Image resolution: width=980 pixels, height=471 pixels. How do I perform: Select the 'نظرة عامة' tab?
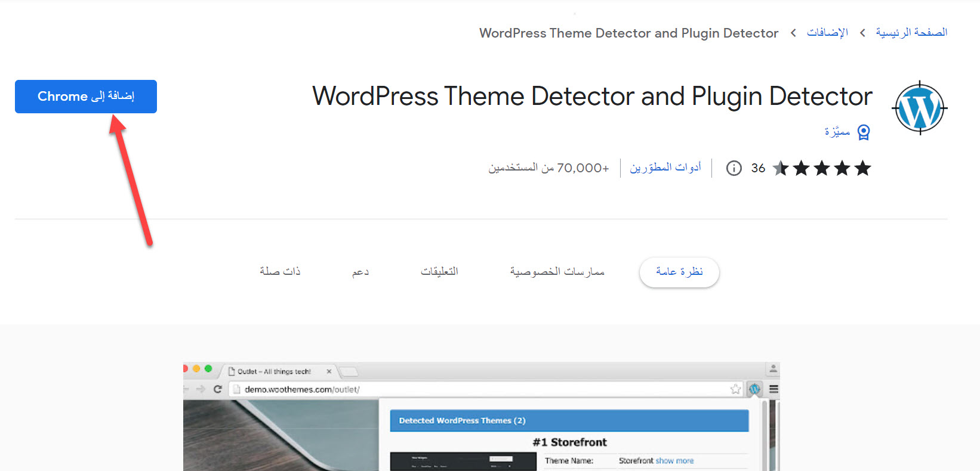[679, 272]
